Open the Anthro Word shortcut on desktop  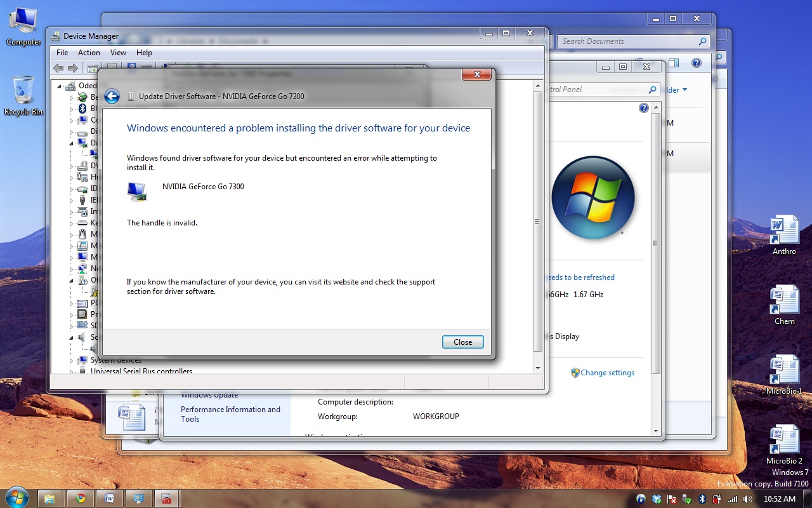coord(784,235)
